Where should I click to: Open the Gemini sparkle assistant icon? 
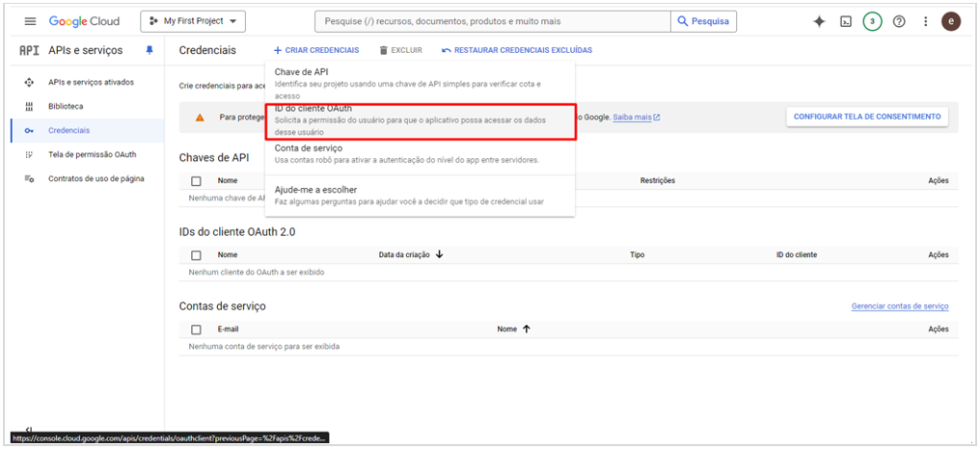[x=819, y=21]
